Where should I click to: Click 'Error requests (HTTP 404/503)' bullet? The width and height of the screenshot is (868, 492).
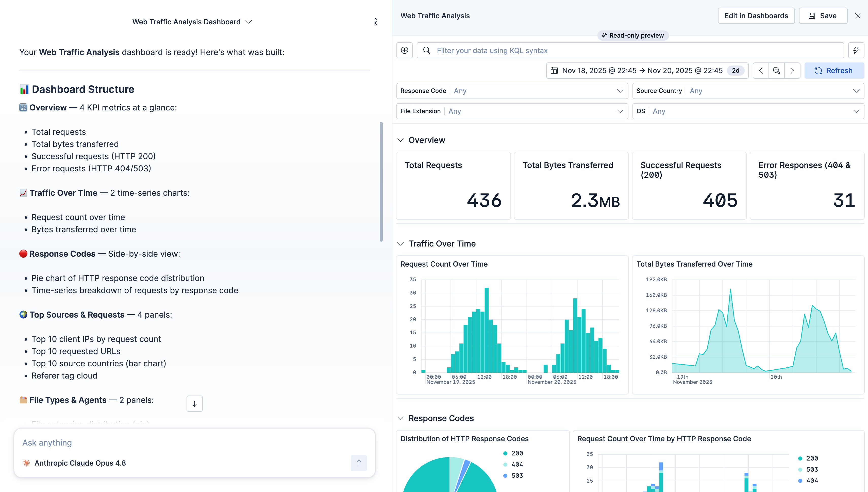coord(91,168)
